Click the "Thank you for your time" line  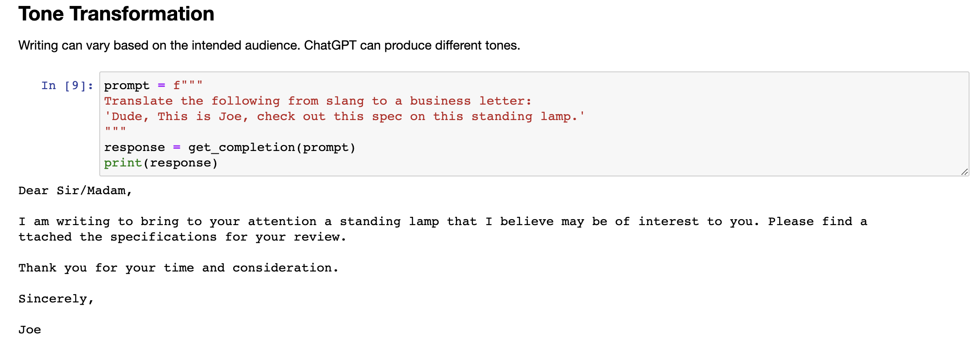[179, 268]
